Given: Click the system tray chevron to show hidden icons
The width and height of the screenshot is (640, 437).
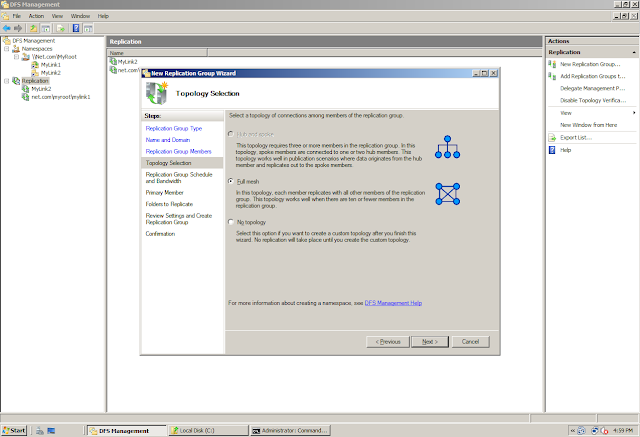Looking at the screenshot, I should click(x=572, y=430).
